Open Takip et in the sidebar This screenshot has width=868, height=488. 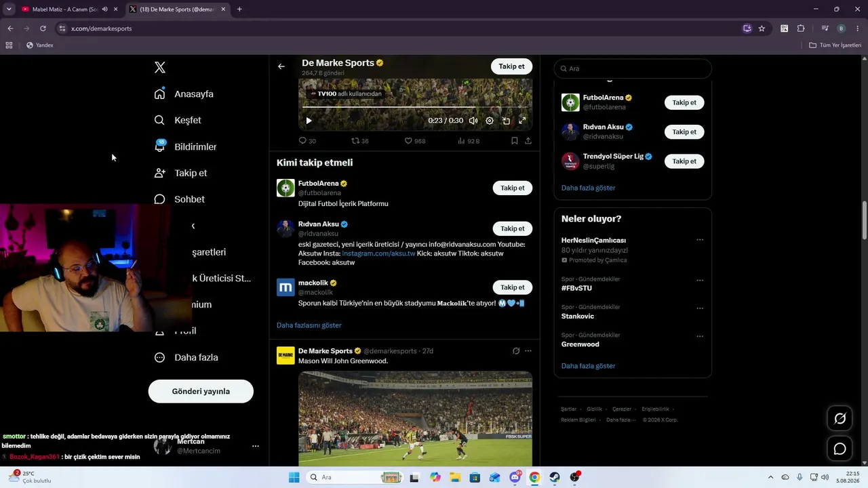(180, 173)
